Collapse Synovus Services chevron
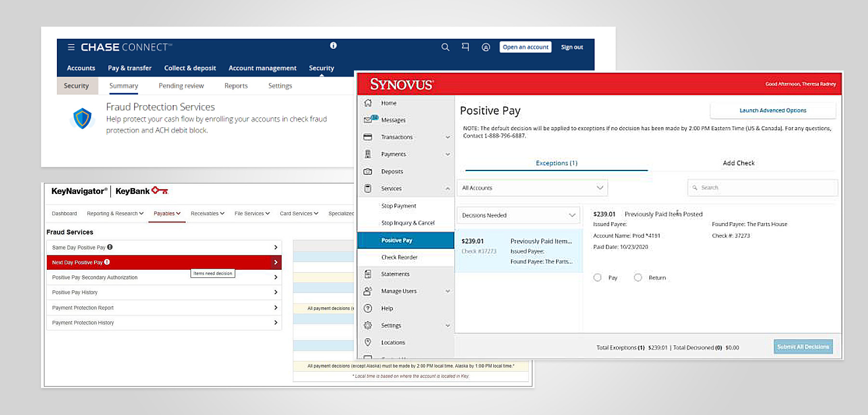 448,189
